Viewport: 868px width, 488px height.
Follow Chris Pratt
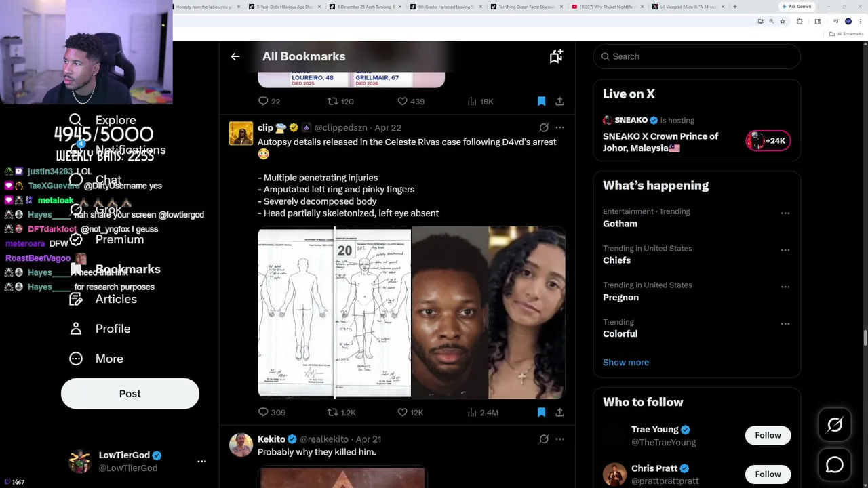[x=768, y=474]
